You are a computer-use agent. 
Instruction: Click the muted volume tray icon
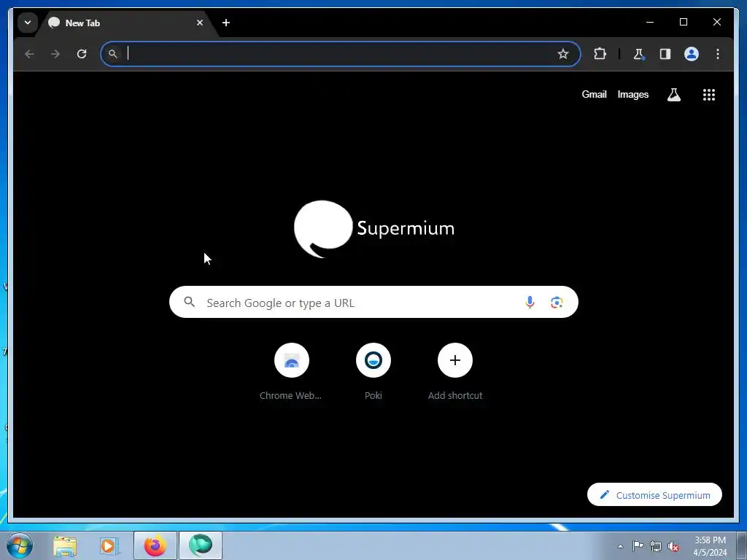673,546
